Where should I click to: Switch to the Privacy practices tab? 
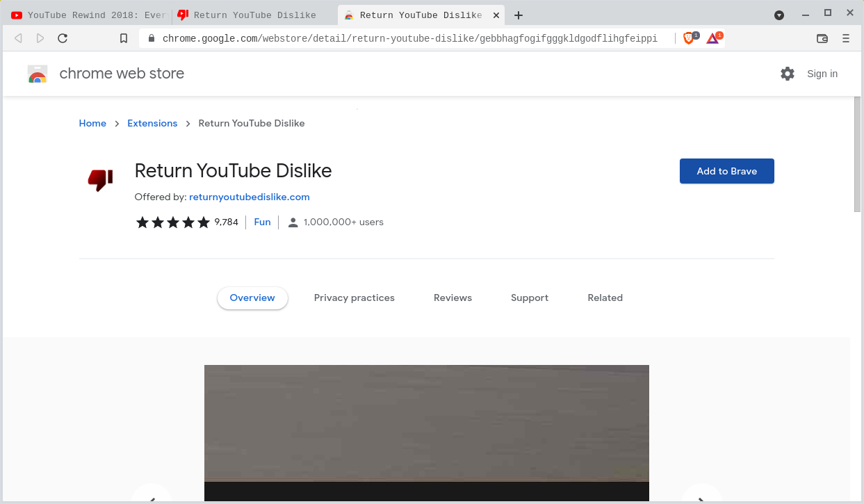click(x=354, y=298)
